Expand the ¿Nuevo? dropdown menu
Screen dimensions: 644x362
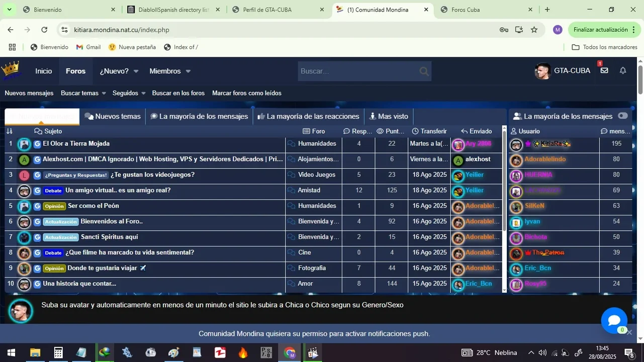point(119,71)
